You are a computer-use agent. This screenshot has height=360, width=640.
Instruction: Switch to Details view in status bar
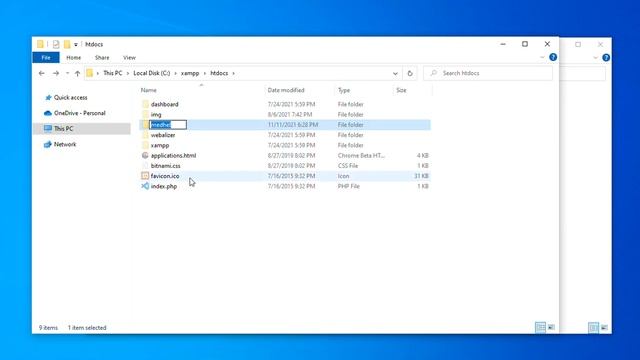click(x=540, y=327)
